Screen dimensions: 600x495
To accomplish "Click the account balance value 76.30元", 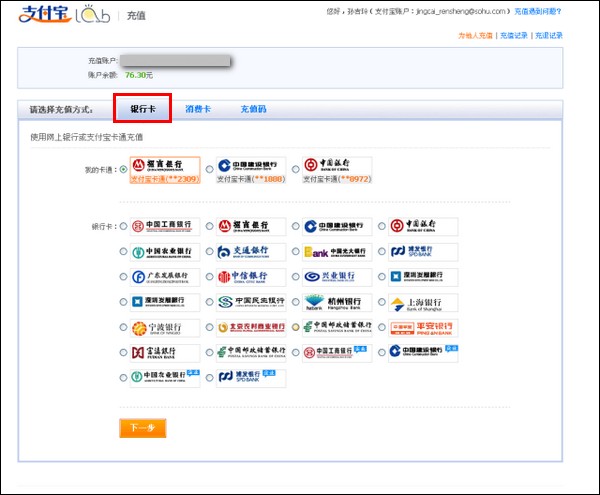I will [x=139, y=75].
